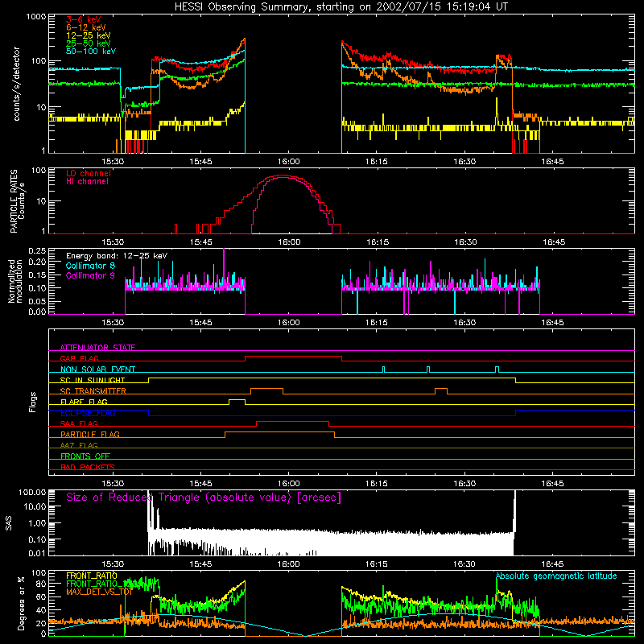Click the Degrees or % axis label
644x644 pixels.
(21, 603)
